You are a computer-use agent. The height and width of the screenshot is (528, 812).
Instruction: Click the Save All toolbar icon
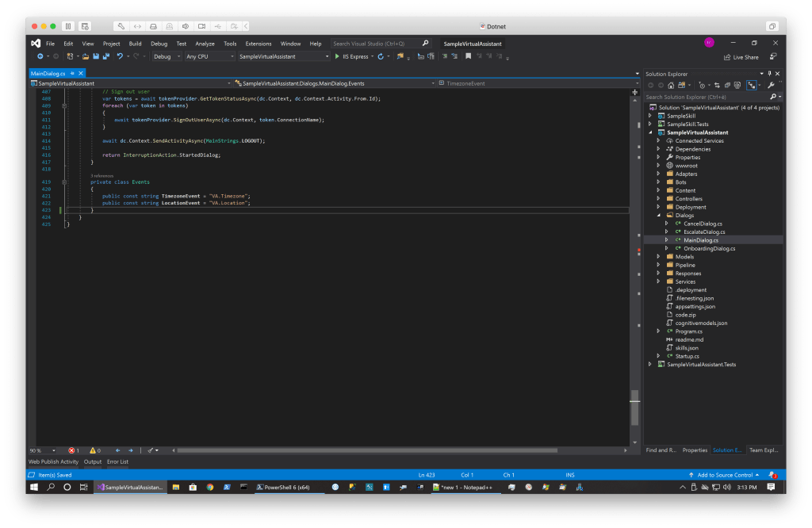click(x=105, y=57)
